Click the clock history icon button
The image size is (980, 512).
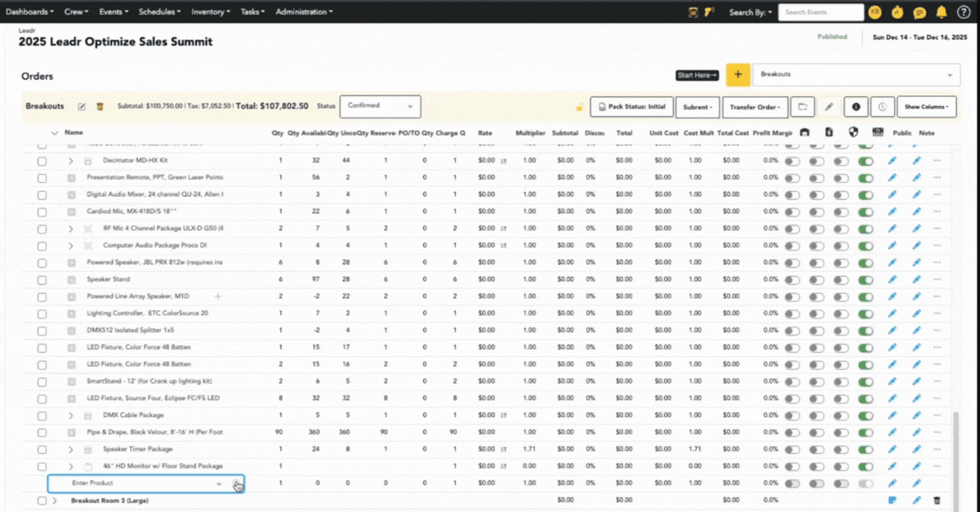coord(881,107)
